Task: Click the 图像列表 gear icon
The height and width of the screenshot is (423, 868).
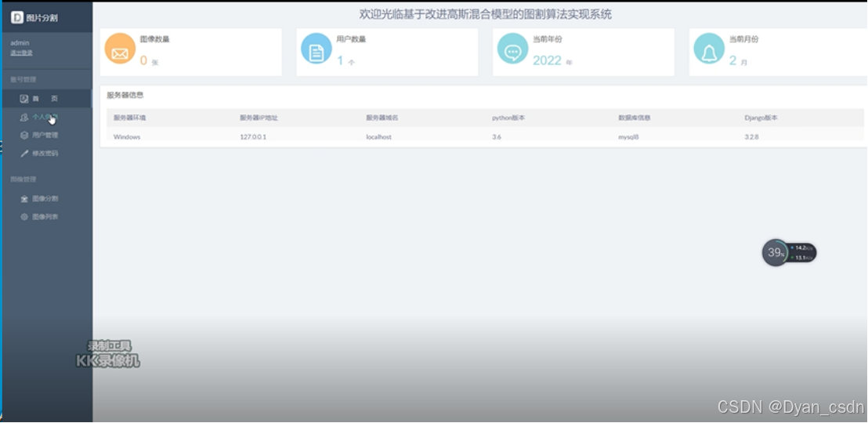Action: click(24, 217)
